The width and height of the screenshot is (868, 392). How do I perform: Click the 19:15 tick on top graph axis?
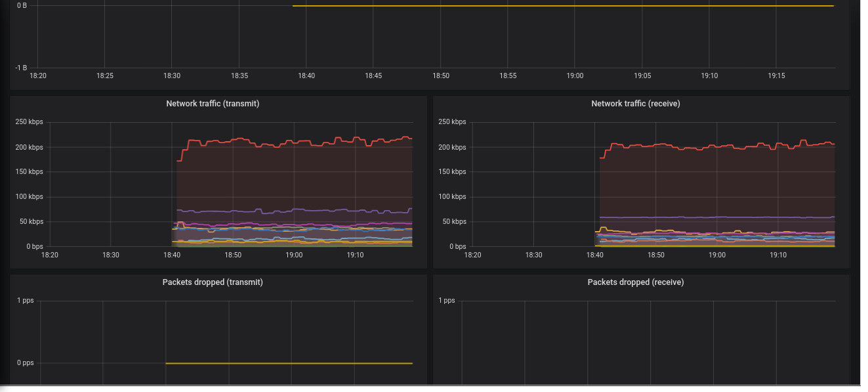(x=776, y=76)
